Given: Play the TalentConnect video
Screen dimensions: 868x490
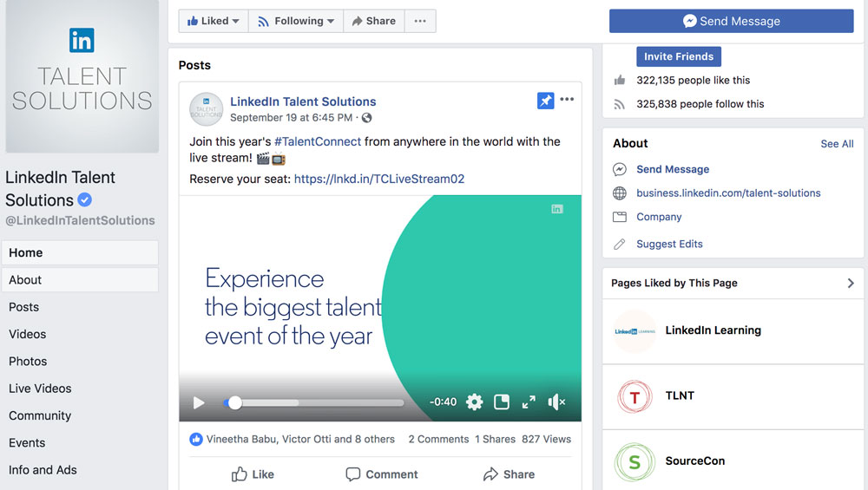Looking at the screenshot, I should pos(199,402).
